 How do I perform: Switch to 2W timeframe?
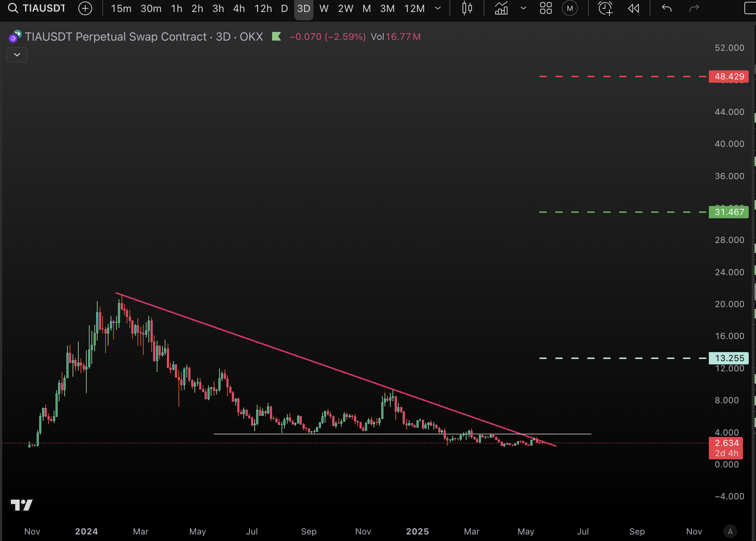click(x=345, y=8)
